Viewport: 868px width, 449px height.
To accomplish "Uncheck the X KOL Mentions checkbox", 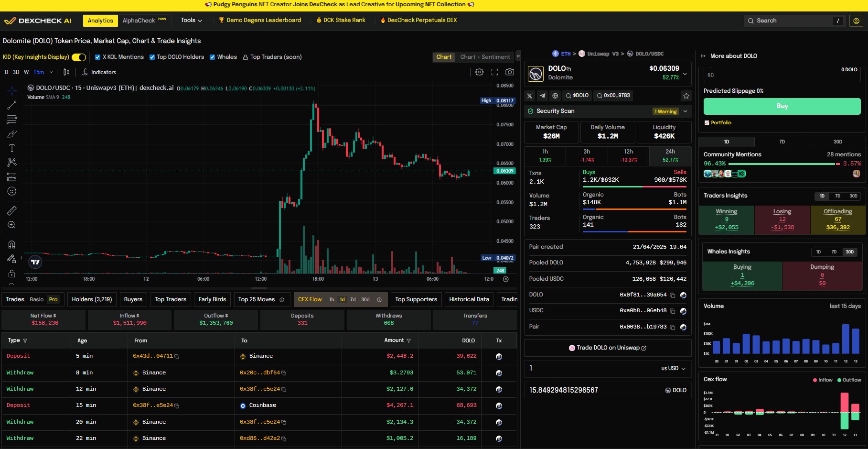I will pos(97,57).
